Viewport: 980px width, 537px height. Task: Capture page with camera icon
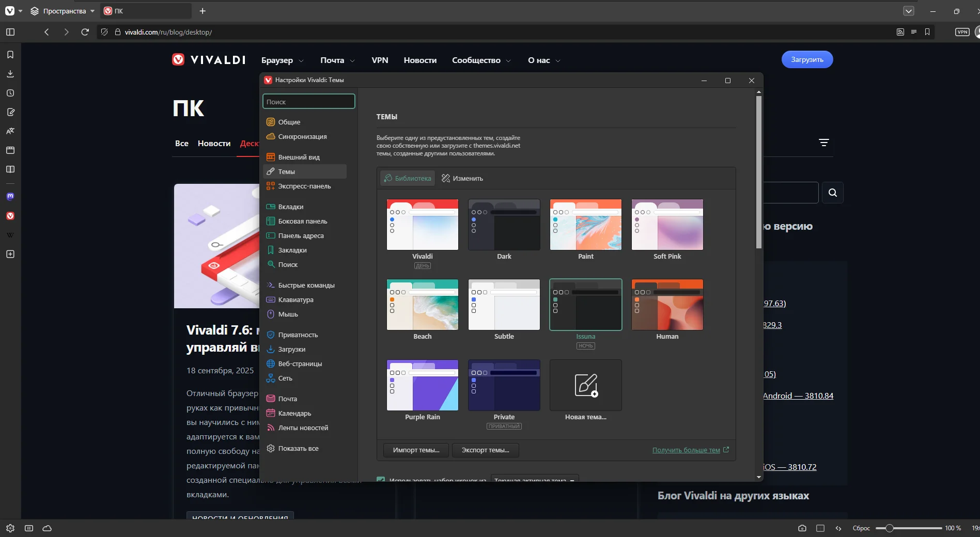pyautogui.click(x=802, y=528)
